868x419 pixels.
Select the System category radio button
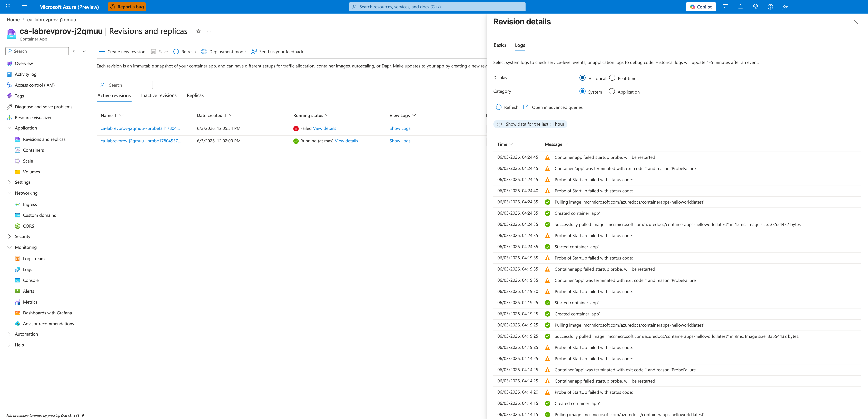click(582, 91)
